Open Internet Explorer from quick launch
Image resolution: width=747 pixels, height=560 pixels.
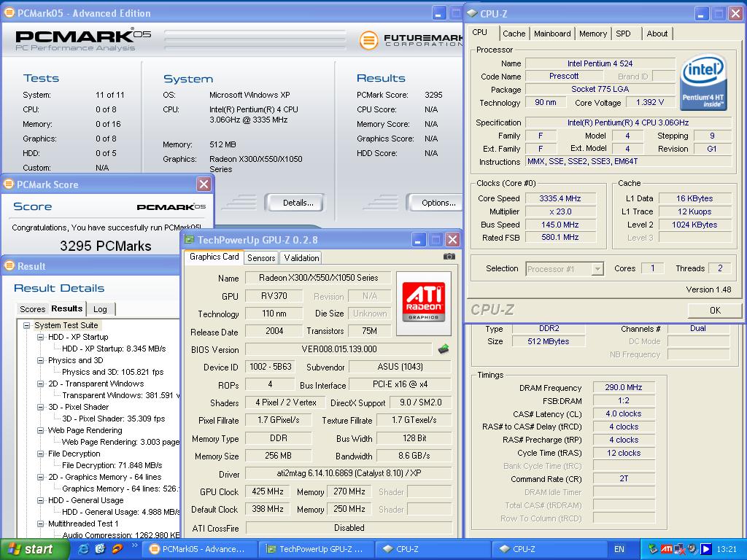click(x=84, y=548)
